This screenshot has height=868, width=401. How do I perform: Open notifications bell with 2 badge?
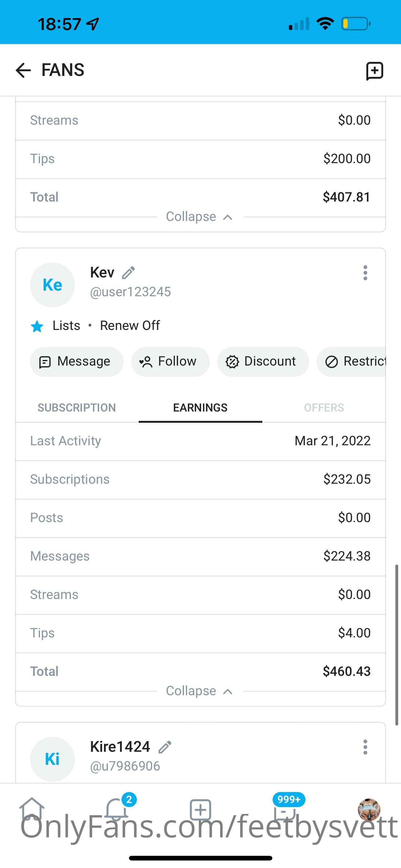pos(116,809)
